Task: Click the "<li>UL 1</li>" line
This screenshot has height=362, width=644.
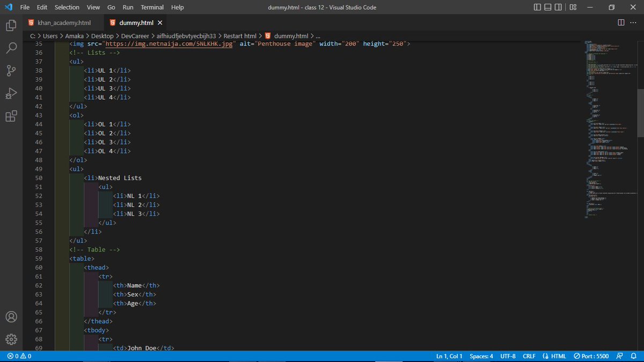Action: coord(107,70)
